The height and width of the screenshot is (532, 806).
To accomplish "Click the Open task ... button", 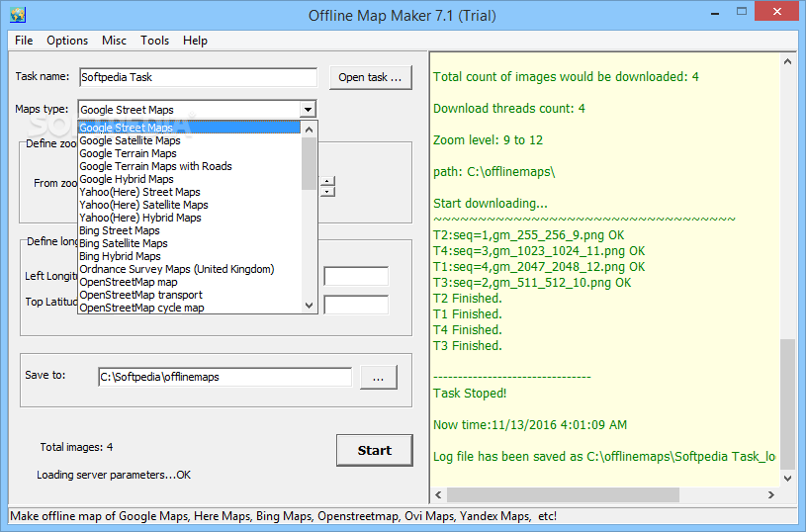I will [370, 77].
